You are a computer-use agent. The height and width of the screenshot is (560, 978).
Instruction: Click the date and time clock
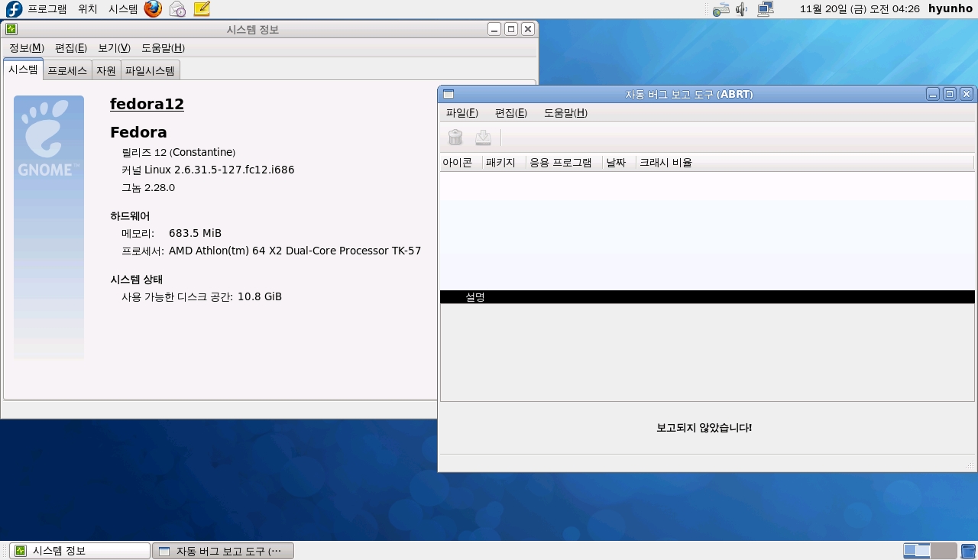860,9
